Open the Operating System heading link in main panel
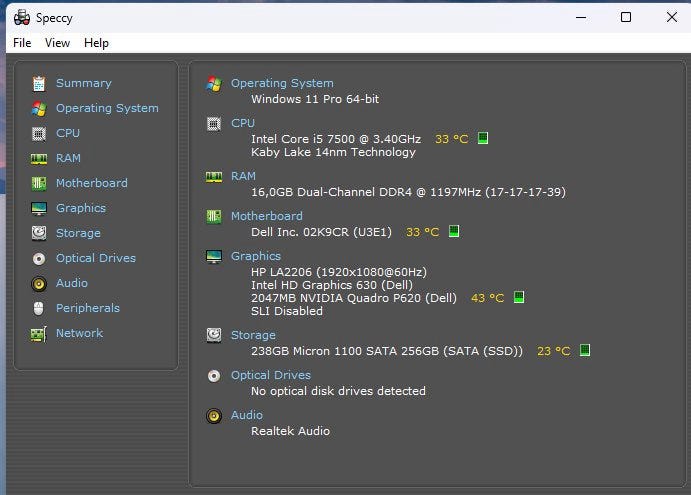The width and height of the screenshot is (691, 495). pos(282,83)
